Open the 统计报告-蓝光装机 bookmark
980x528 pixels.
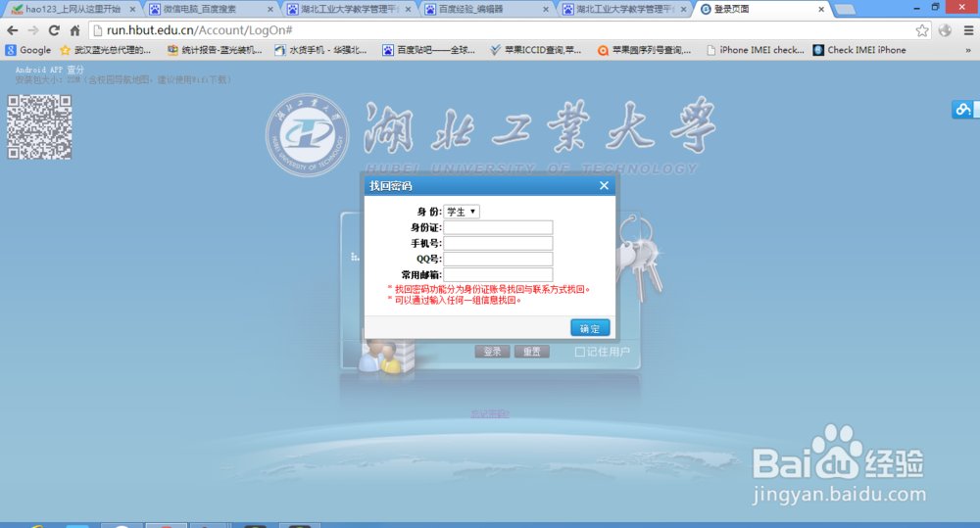(215, 50)
